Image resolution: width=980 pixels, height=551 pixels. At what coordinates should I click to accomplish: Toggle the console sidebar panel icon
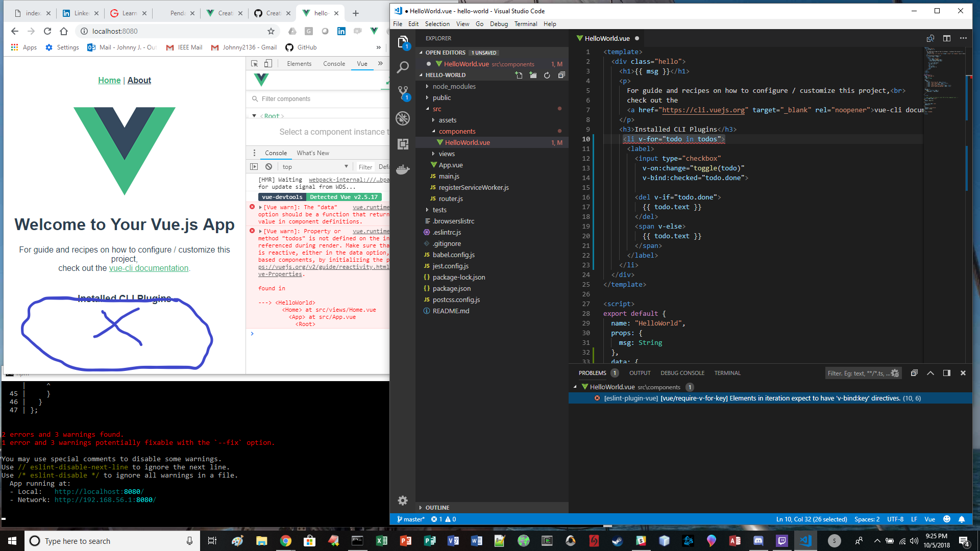pos(254,167)
